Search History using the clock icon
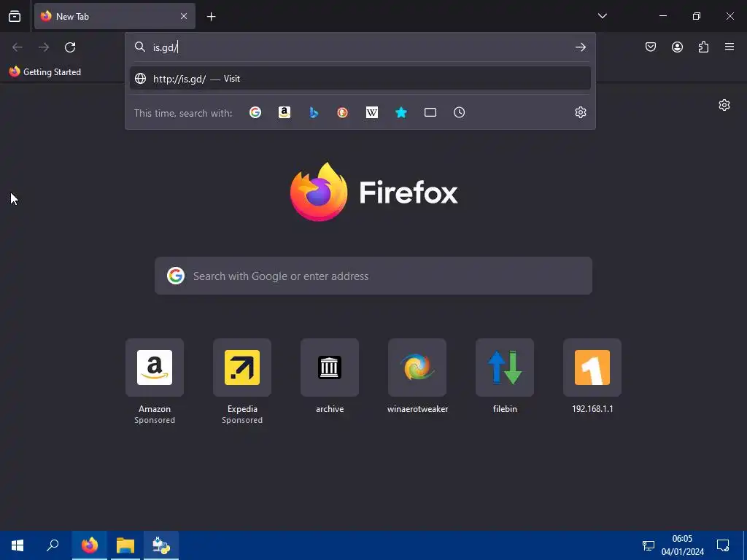 pos(460,112)
